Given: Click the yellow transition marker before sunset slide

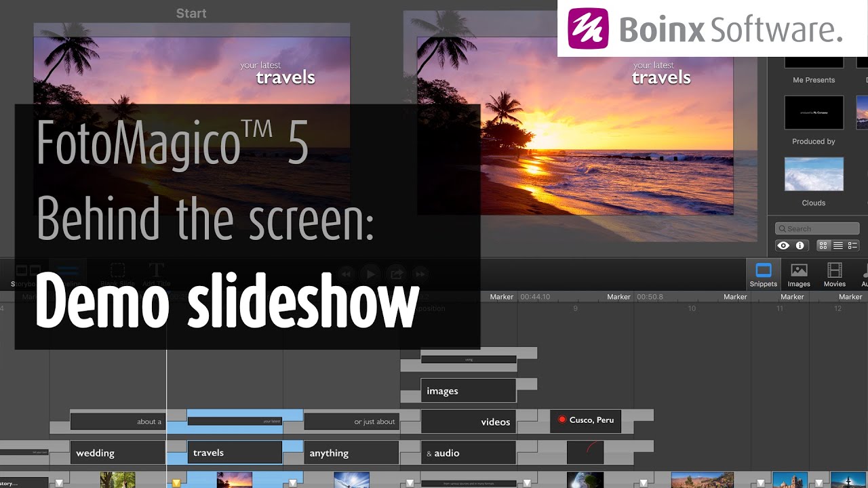Looking at the screenshot, I should [176, 483].
